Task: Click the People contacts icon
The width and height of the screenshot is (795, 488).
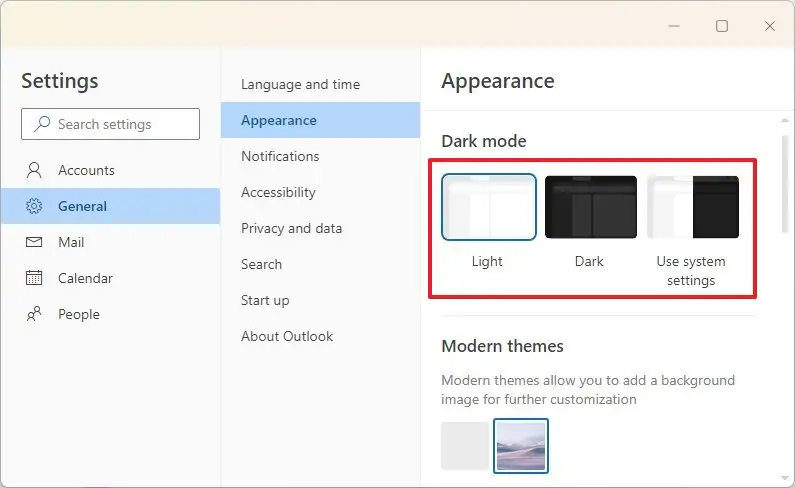Action: coord(35,314)
